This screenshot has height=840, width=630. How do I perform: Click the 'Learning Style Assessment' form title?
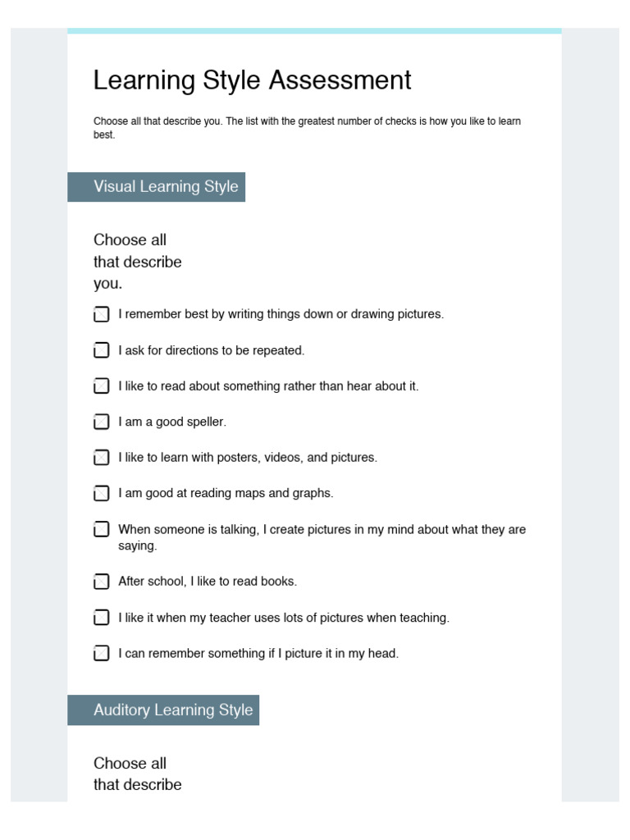pyautogui.click(x=252, y=80)
